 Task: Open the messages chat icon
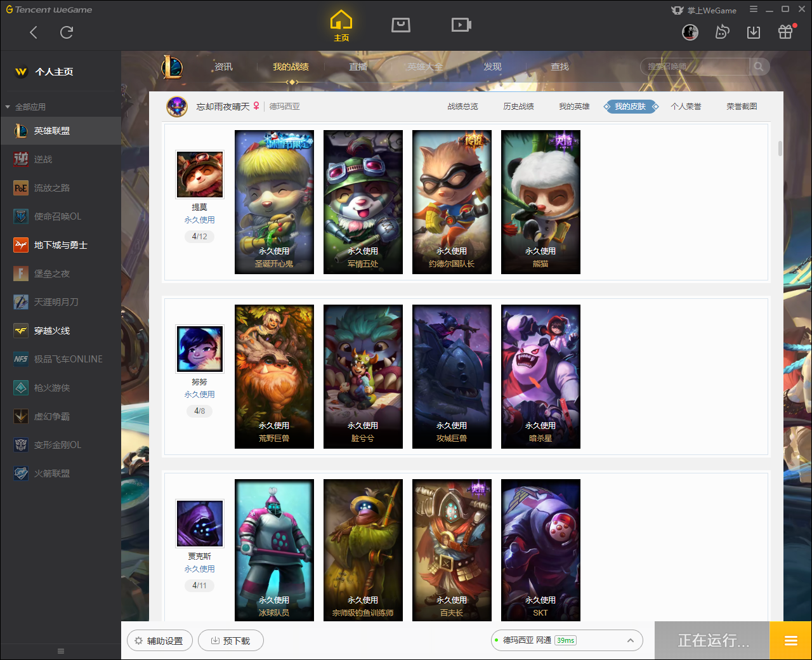tap(722, 32)
